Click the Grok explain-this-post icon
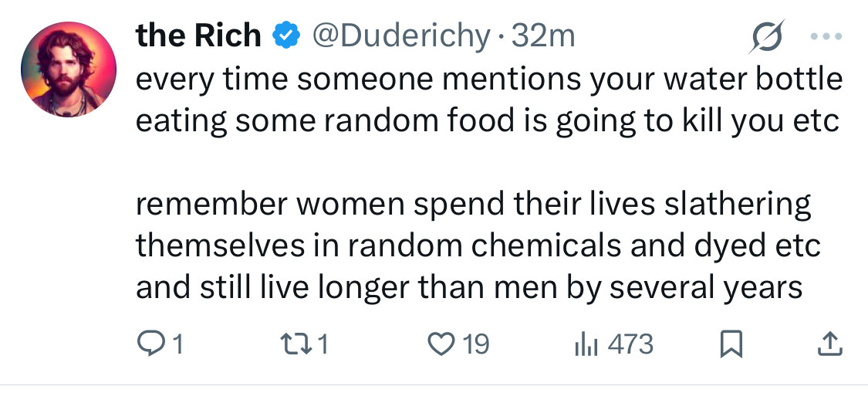This screenshot has height=393, width=868. pyautogui.click(x=767, y=36)
